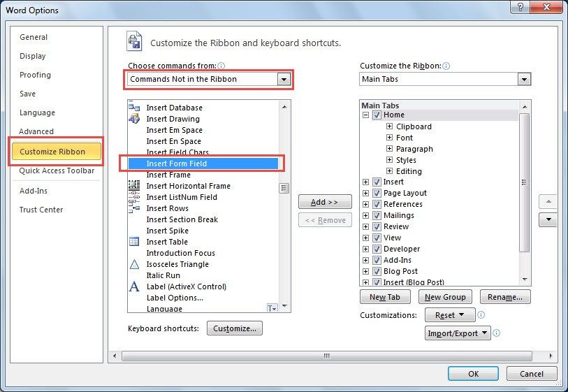This screenshot has width=568, height=392.
Task: Expand the Clipboard group
Action: pos(389,126)
